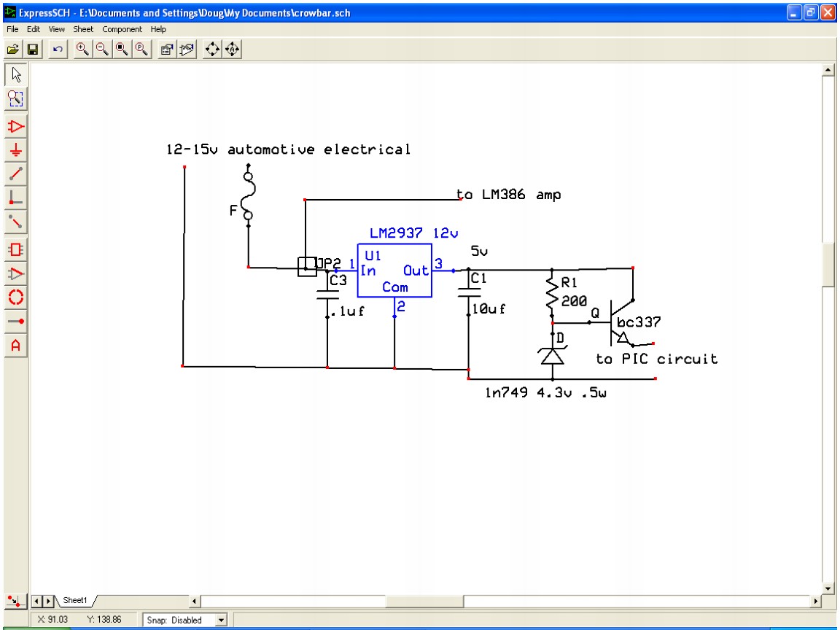
Task: Select the '1n749 4.3v .5w' label
Action: tap(545, 393)
